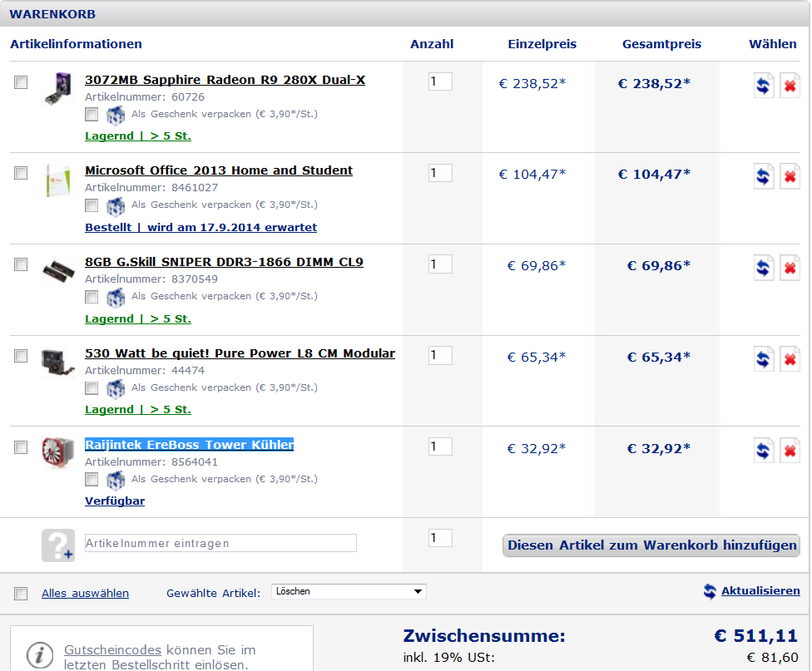The width and height of the screenshot is (812, 671).
Task: Open Microsoft Office 2013 Home and Student link
Action: click(219, 170)
